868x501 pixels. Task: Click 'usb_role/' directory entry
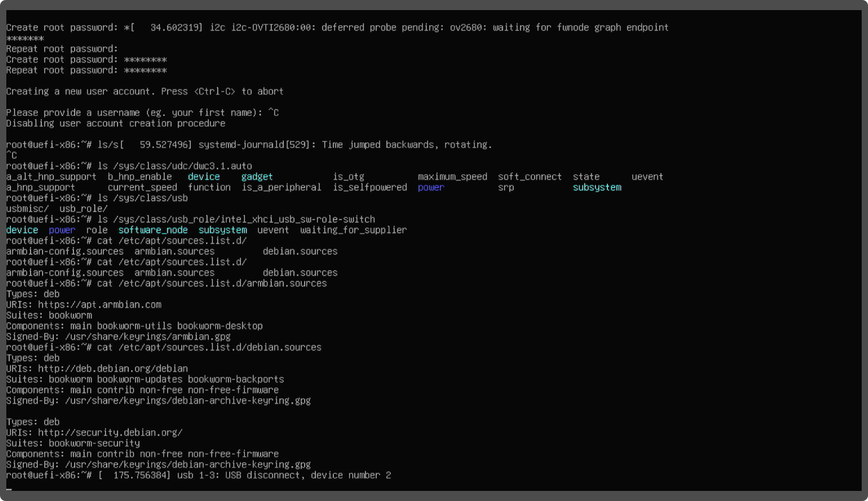tap(84, 209)
